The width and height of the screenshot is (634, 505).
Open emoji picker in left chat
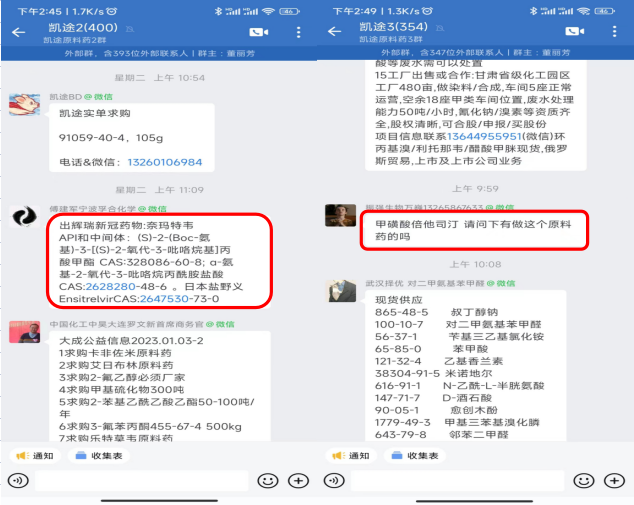[x=268, y=480]
